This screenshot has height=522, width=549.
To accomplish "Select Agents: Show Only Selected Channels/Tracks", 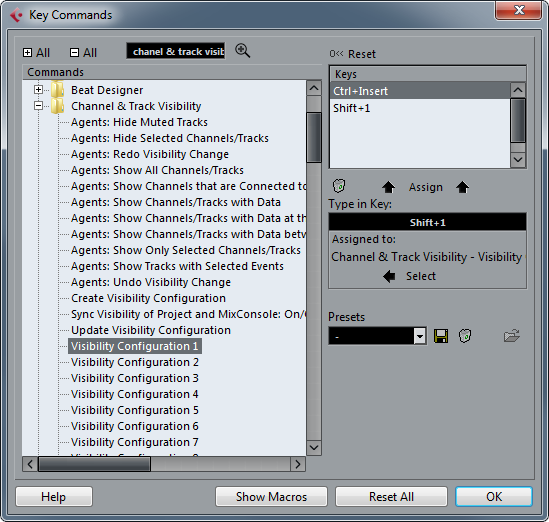I will click(186, 250).
